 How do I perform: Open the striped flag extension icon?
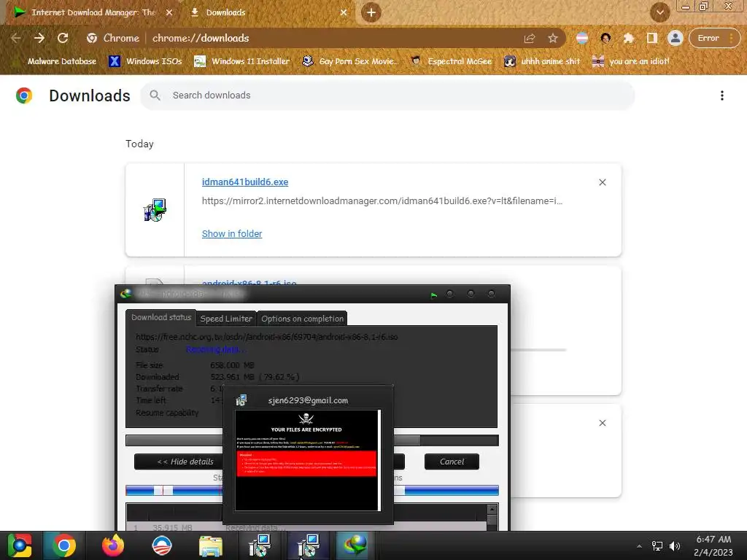point(582,38)
